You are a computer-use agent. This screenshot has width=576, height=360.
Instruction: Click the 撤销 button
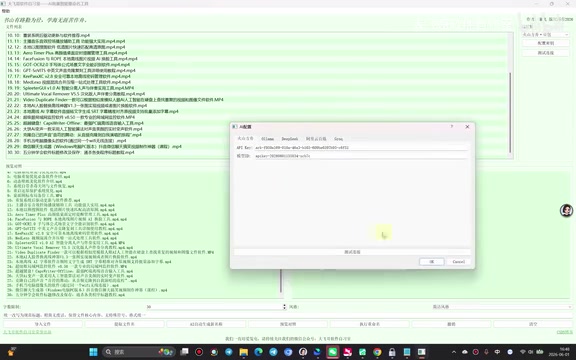451,324
